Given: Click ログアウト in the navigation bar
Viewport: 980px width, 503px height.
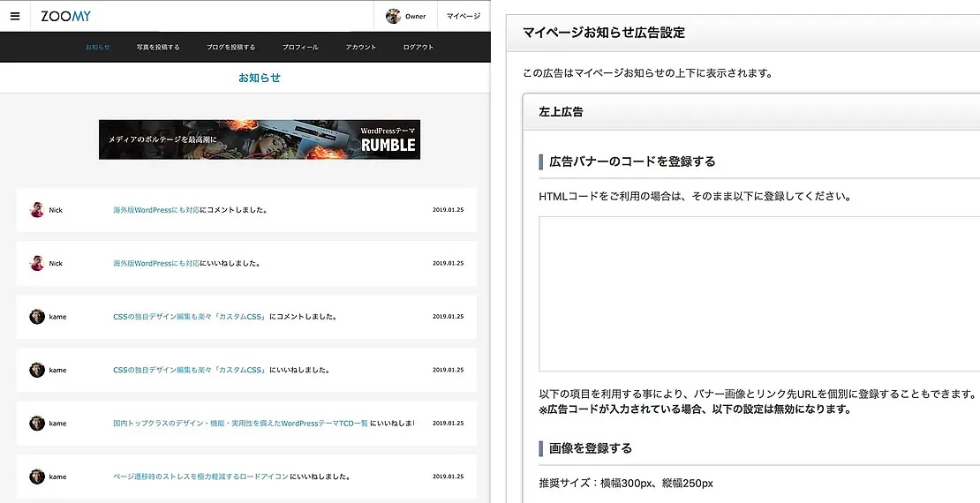Looking at the screenshot, I should [418, 47].
